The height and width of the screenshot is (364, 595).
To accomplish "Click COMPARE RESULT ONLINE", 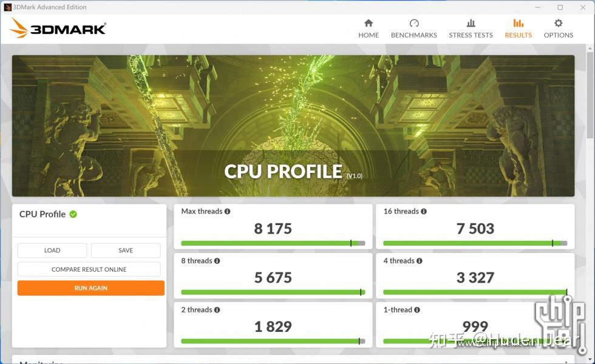I will (x=89, y=269).
